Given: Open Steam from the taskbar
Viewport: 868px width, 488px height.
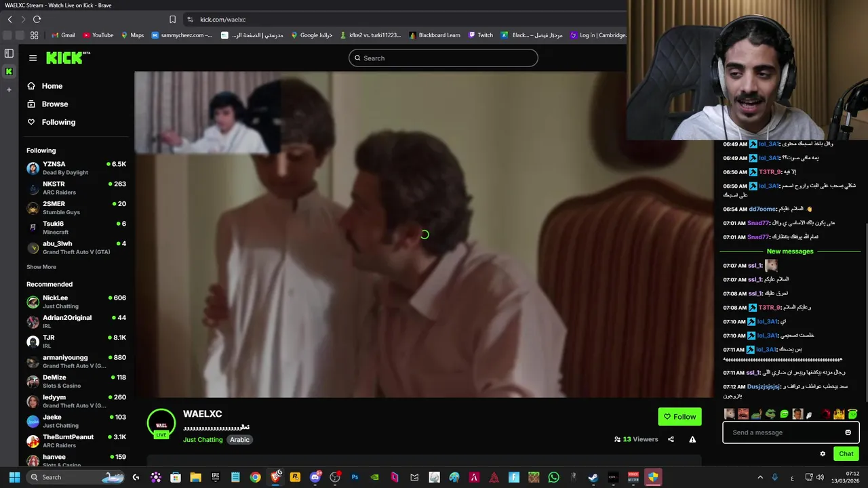Looking at the screenshot, I should [x=593, y=477].
